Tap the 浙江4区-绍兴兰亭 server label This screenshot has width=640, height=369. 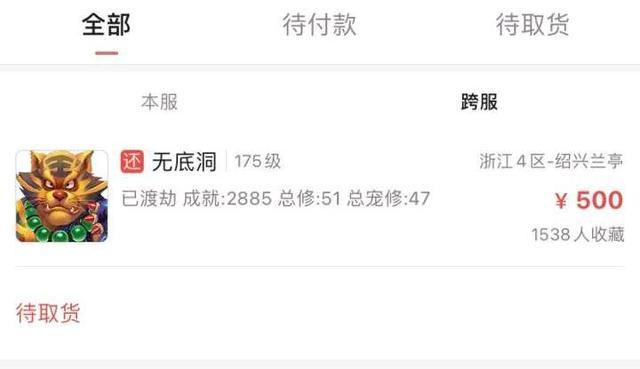(551, 161)
